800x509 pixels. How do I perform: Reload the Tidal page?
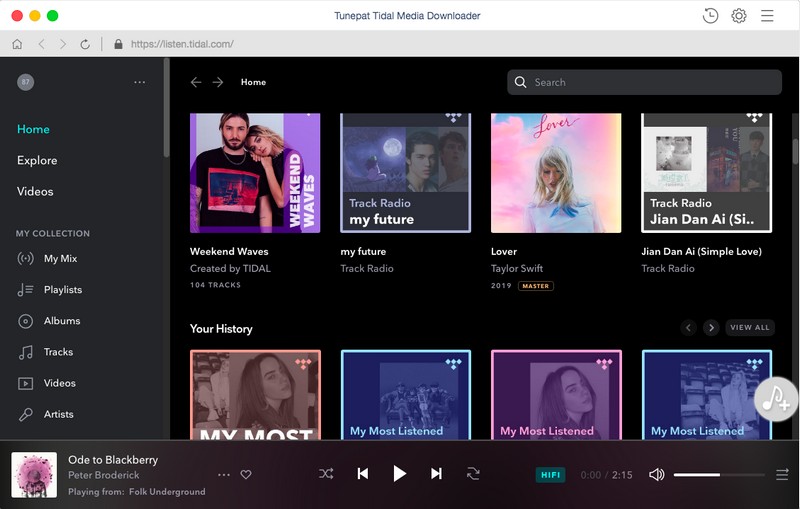coord(85,44)
